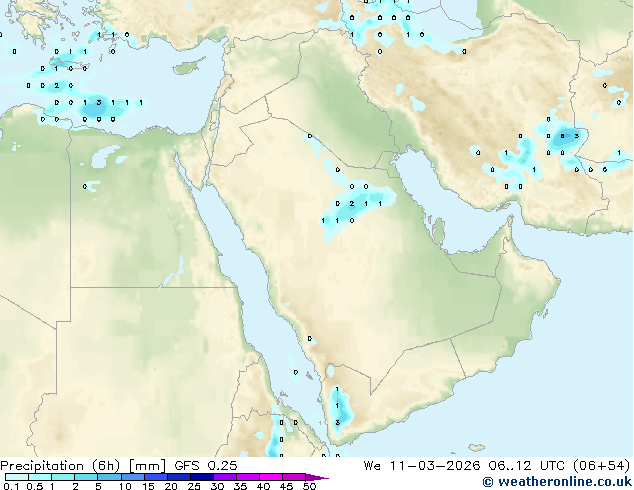Click the rain patch over western Yemen
This screenshot has height=490, width=634.
point(340,409)
